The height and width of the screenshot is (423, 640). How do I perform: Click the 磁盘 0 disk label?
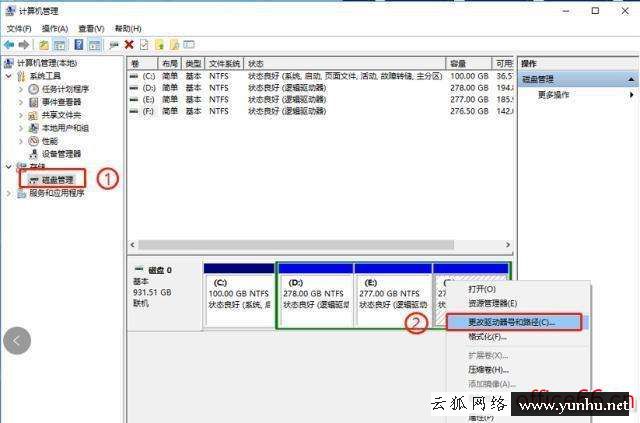[160, 270]
